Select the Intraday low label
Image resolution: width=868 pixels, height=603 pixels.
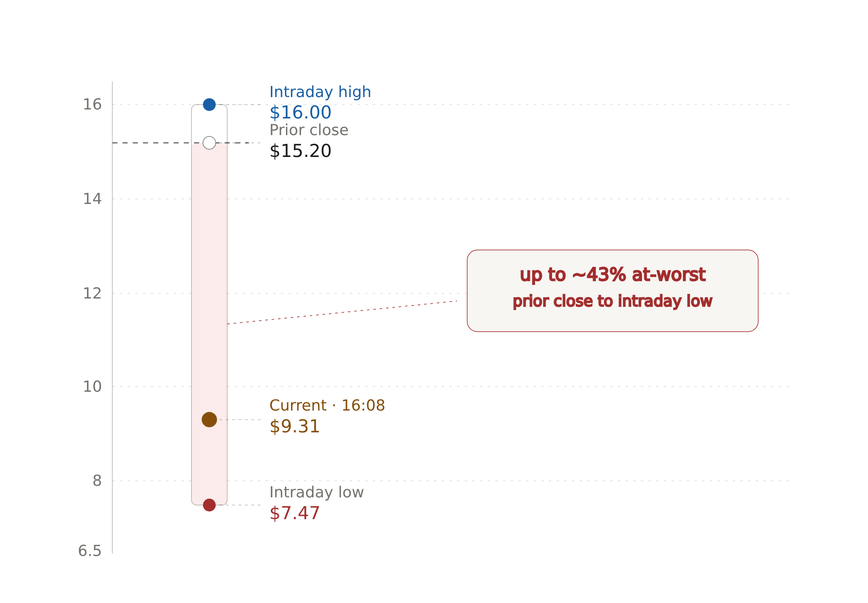(x=316, y=492)
